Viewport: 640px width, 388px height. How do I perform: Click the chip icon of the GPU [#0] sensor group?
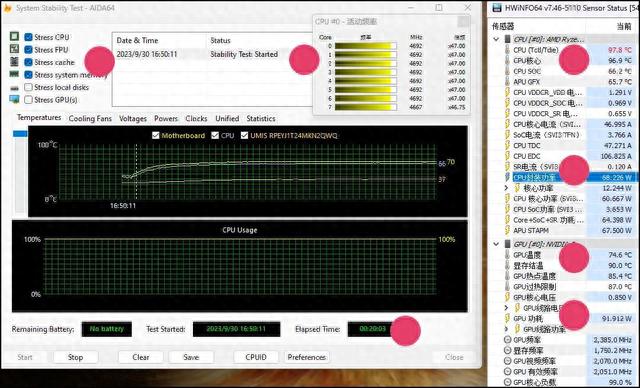tap(507, 244)
